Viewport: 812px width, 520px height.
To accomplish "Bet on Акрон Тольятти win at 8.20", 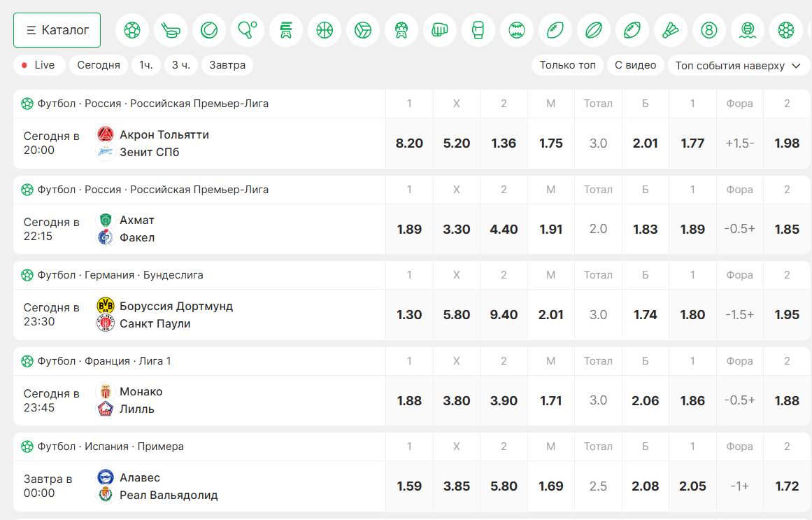I will pos(409,143).
